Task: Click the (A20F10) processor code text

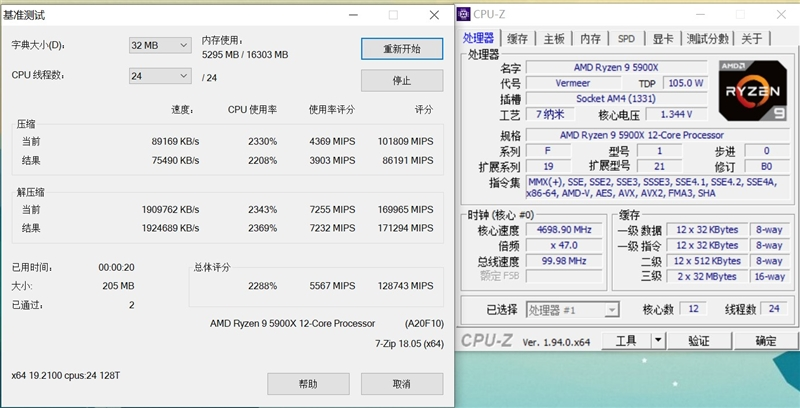Action: pos(424,323)
